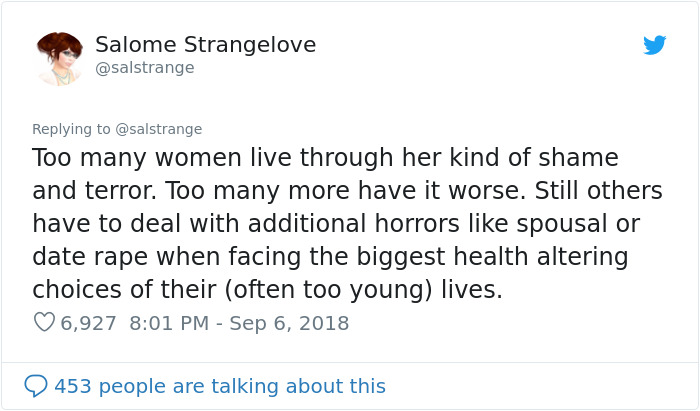Click the Sep 6, 2018 date
Viewport: 700px width, 411px height.
coord(291,323)
